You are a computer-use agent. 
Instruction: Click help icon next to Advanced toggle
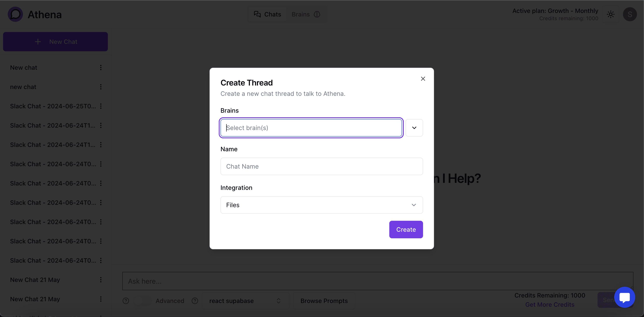(195, 301)
